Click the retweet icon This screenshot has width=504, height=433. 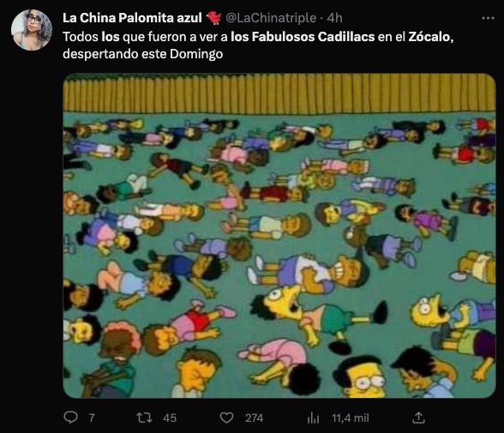[144, 418]
